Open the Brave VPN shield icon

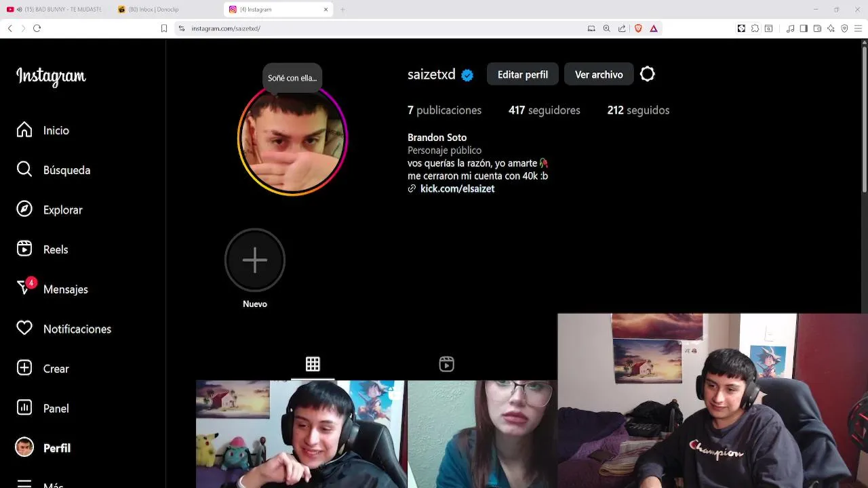point(844,28)
